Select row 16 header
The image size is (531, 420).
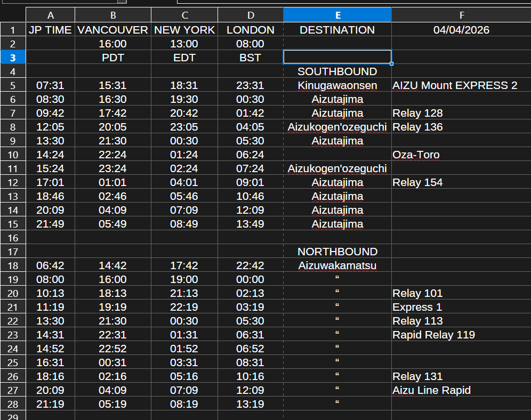point(13,238)
